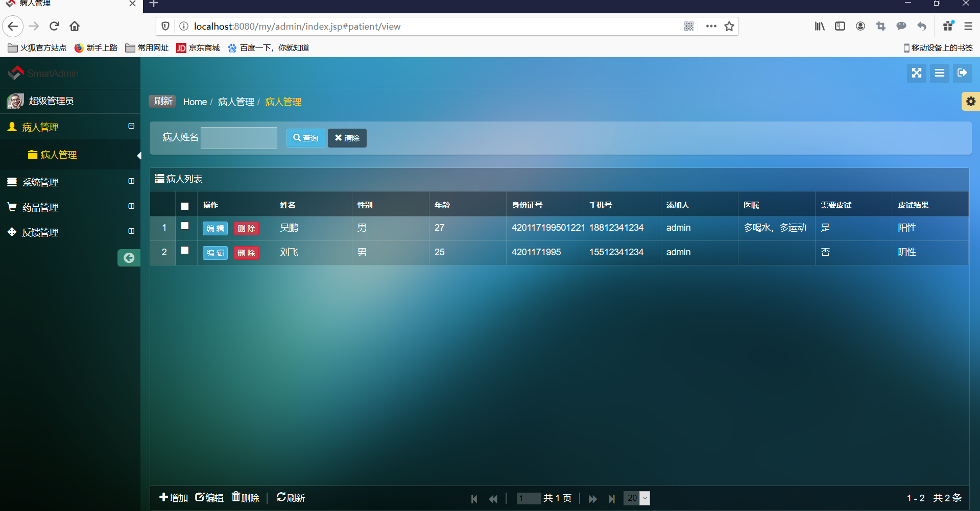Select the checkbox for patient 刘飞
Viewport: 980px width, 511px height.
point(185,251)
